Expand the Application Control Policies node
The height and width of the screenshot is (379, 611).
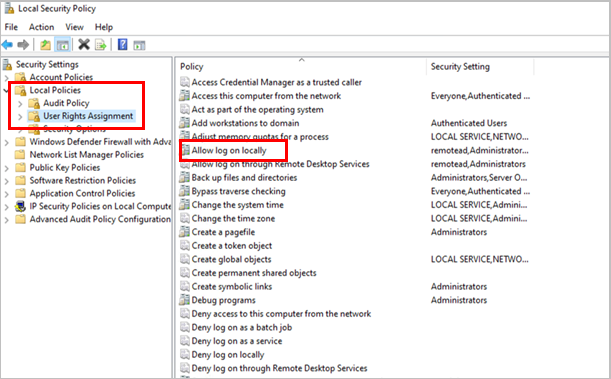(6, 194)
